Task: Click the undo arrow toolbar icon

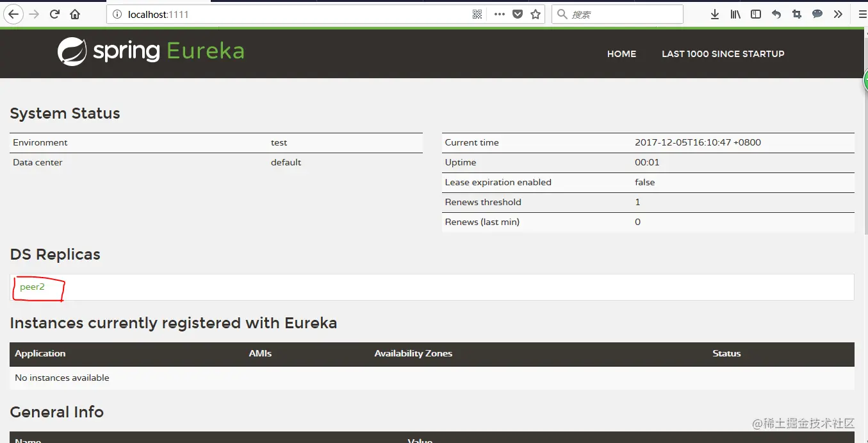Action: tap(776, 14)
